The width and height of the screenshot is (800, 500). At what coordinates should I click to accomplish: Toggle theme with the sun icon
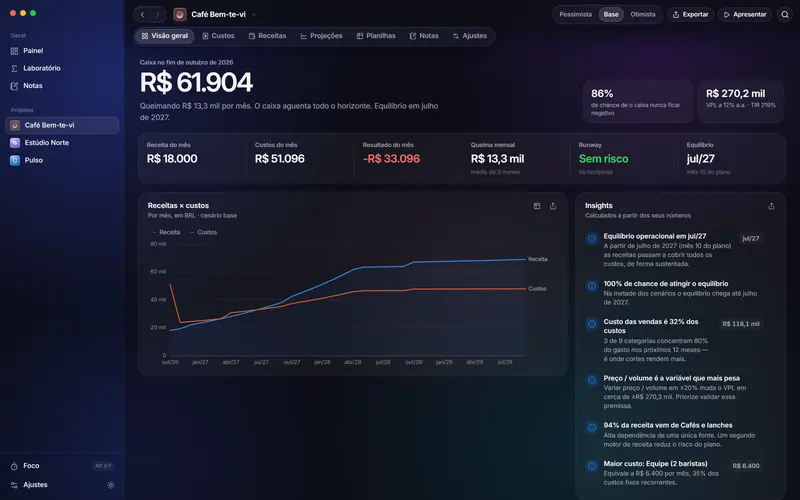coord(111,485)
